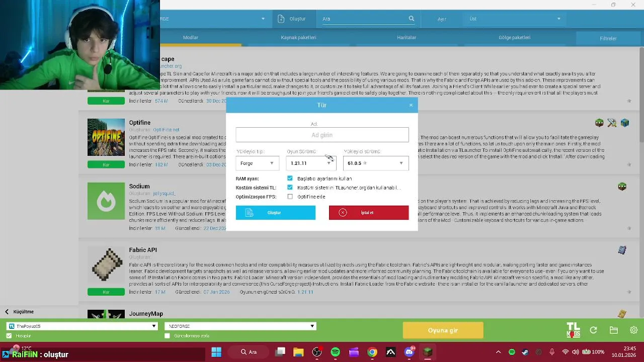
Task: Open the Minecraft block taskbar icon
Action: pyautogui.click(x=428, y=352)
